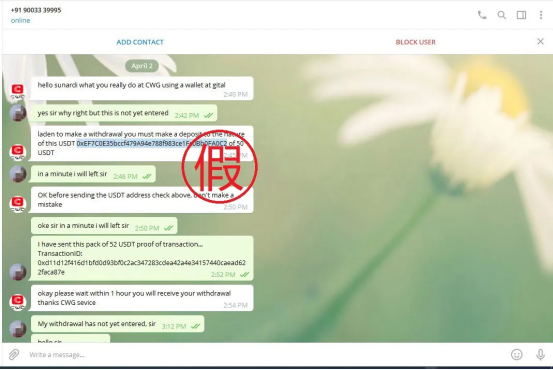Click user avatar beside 'in a minute i will left sir'
Screen dimensions: 553x370
(17, 174)
